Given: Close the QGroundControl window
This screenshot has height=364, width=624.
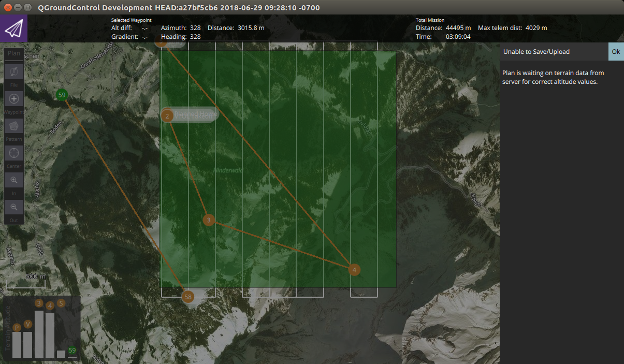Looking at the screenshot, I should point(8,7).
